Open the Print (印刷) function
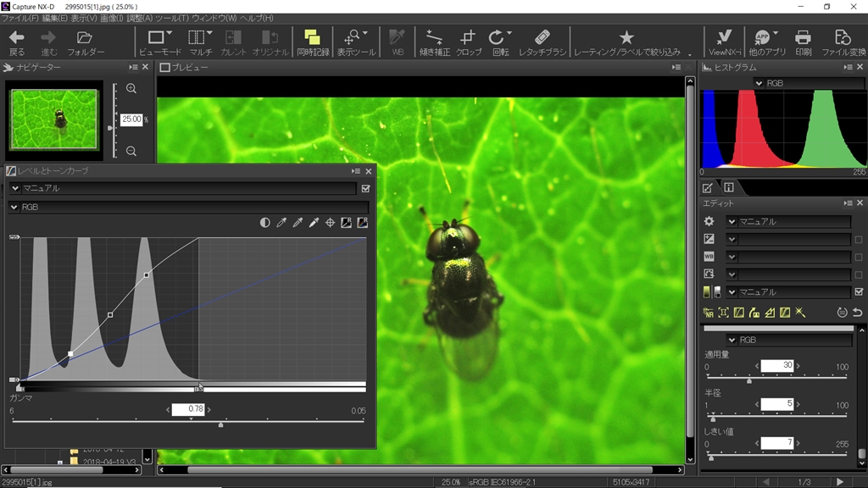The width and height of the screenshot is (868, 488). tap(803, 42)
